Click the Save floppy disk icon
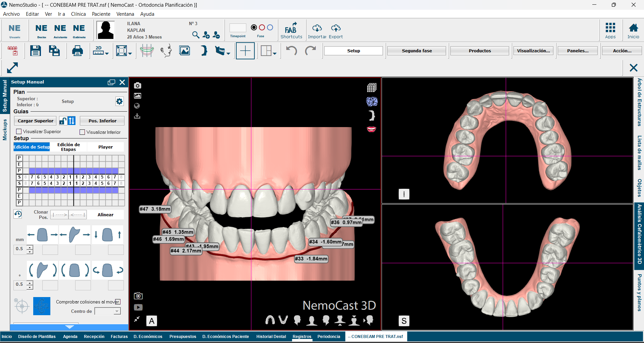The height and width of the screenshot is (343, 644). click(36, 51)
